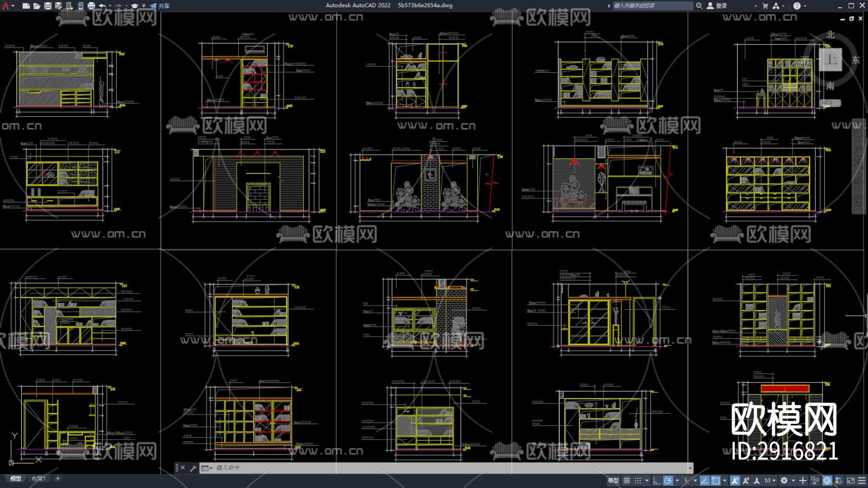Select the 模型 model tab

point(15,478)
